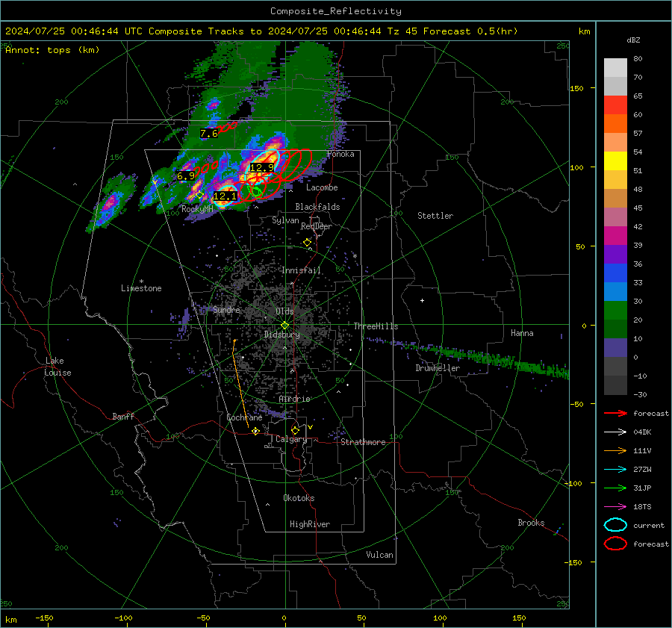The height and width of the screenshot is (628, 672).
Task: Select the cyan 27ZW arrow legend icon
Action: (x=615, y=470)
